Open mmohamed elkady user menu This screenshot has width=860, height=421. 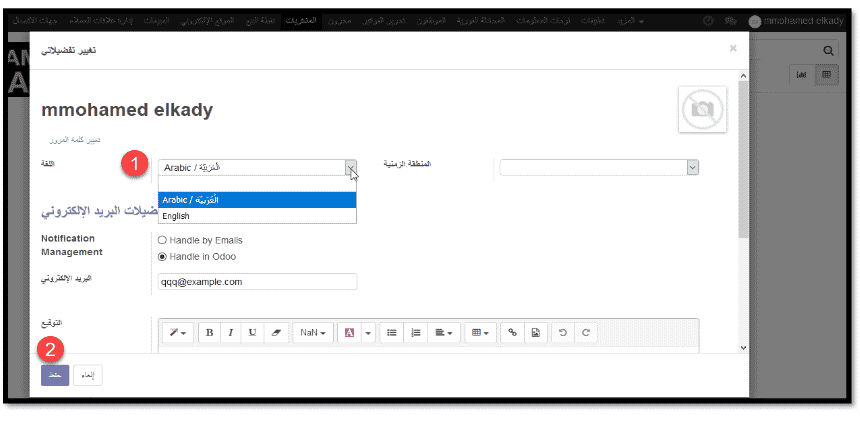(x=796, y=21)
